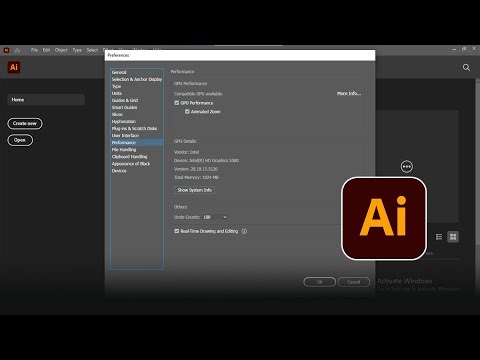The height and width of the screenshot is (360, 480).
Task: Open the Undo Counts dropdown
Action: 215,217
